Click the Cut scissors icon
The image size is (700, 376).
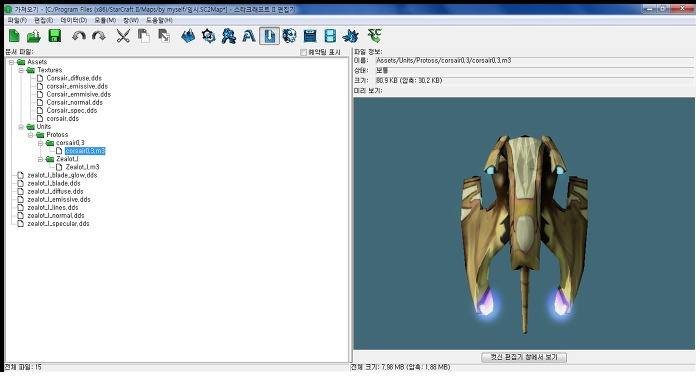[123, 36]
